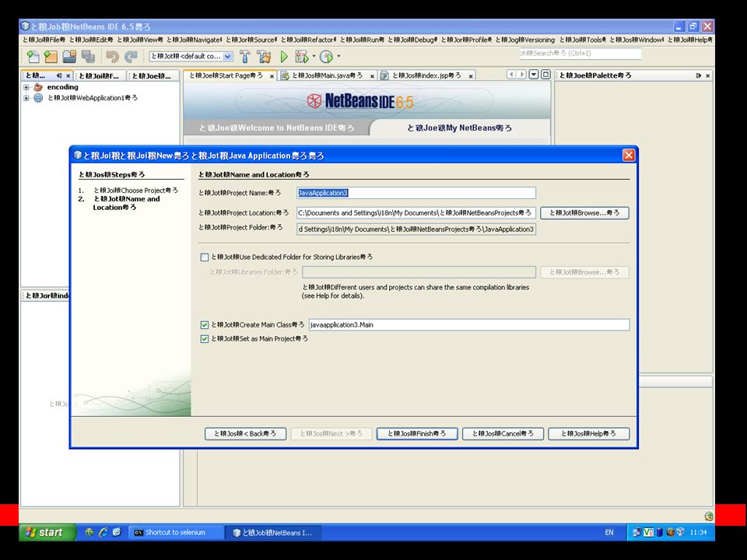Image resolution: width=747 pixels, height=560 pixels.
Task: Expand the WebApplication1 tree node
Action: 26,98
